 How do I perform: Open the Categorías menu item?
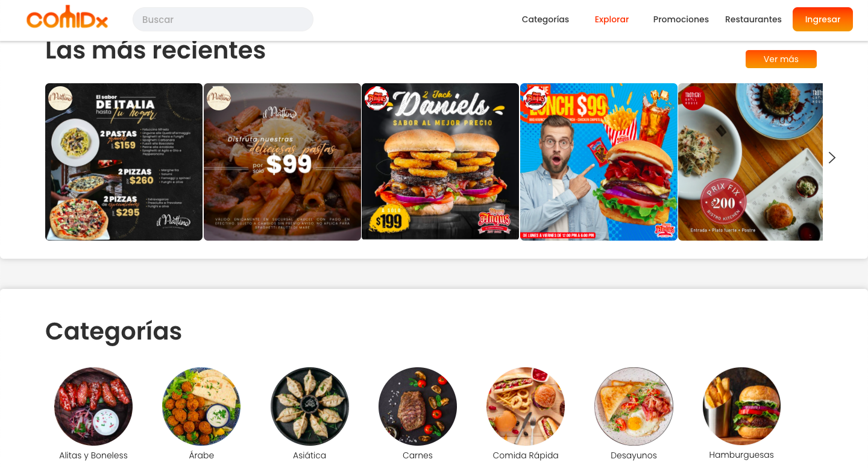click(546, 19)
